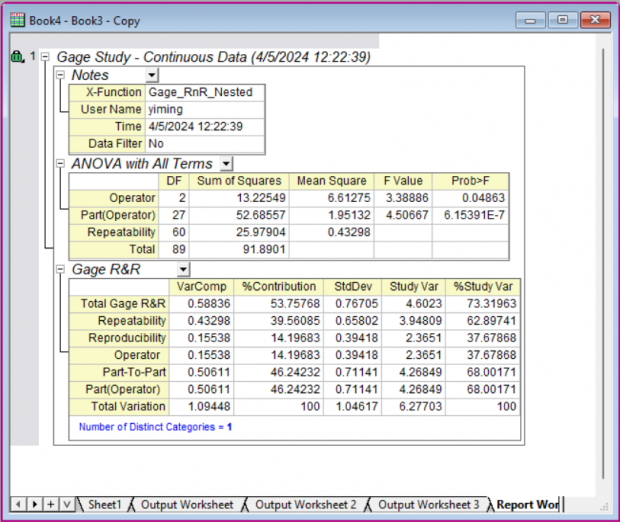Click the 13.22549 cell
Image resolution: width=620 pixels, height=522 pixels.
pyautogui.click(x=239, y=198)
